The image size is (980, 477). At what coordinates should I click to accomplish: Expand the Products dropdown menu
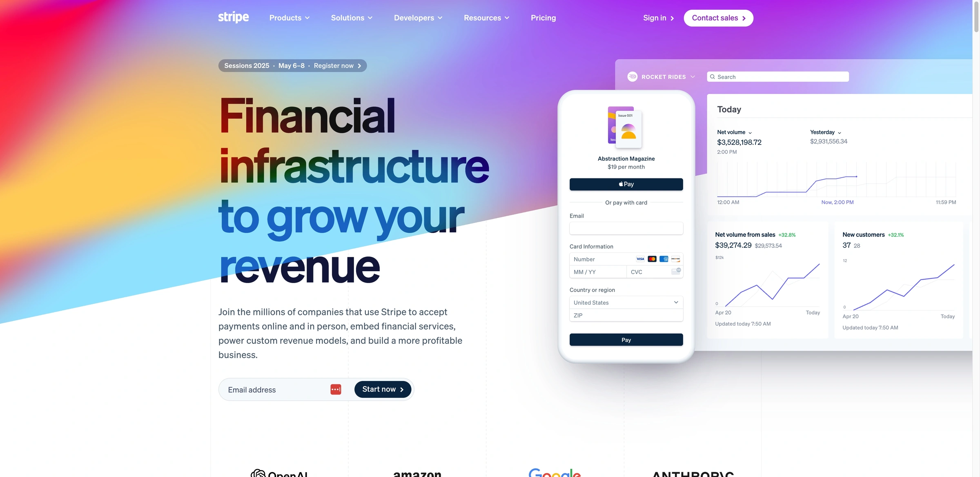pyautogui.click(x=288, y=18)
